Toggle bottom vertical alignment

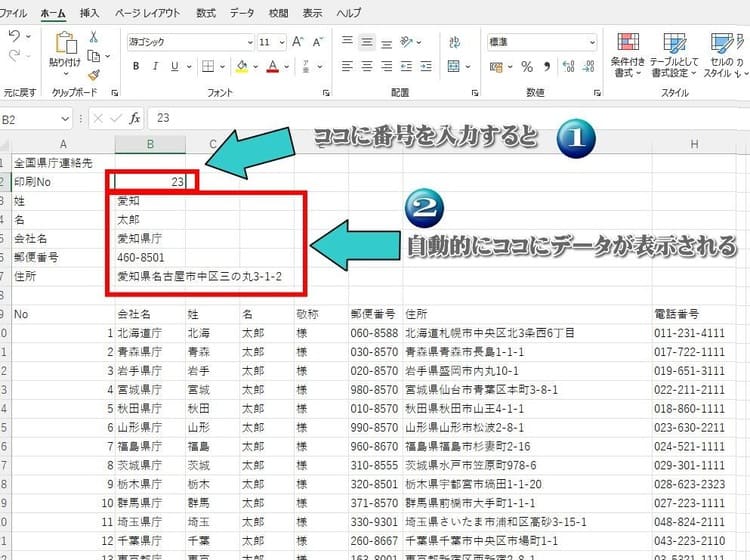[x=386, y=43]
